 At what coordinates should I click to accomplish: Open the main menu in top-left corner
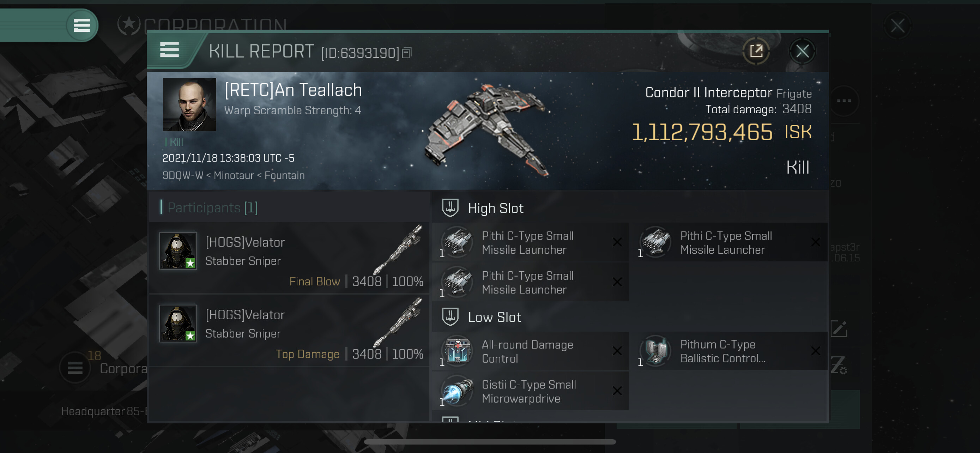[x=81, y=25]
